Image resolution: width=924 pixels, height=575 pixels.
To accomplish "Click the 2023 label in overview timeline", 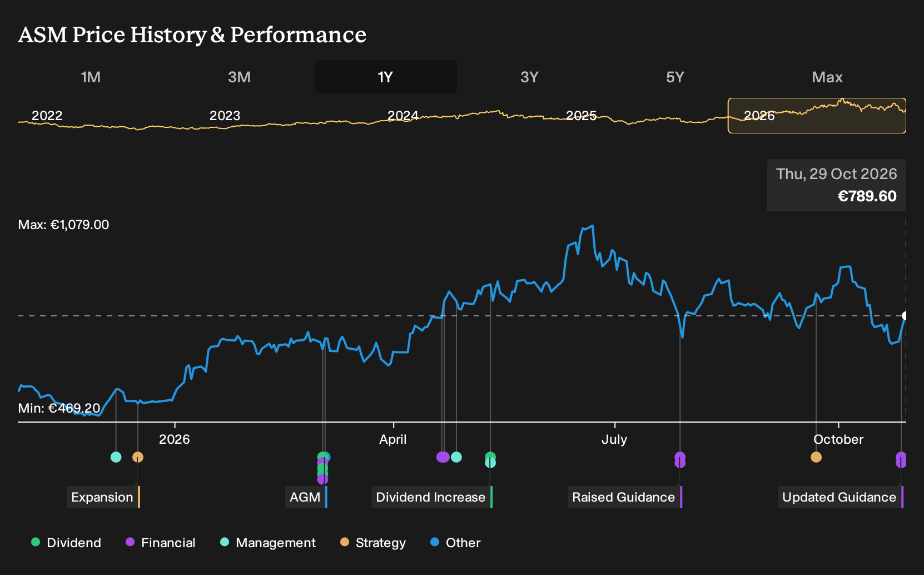I will tap(225, 116).
